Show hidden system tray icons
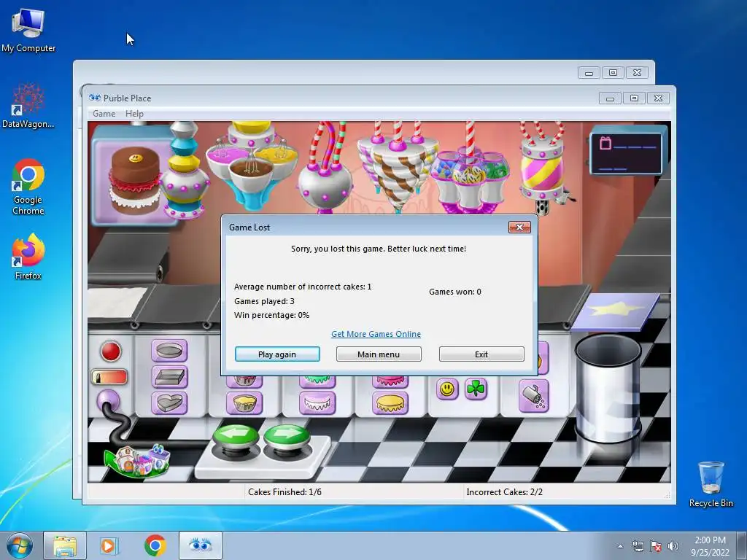 620,546
